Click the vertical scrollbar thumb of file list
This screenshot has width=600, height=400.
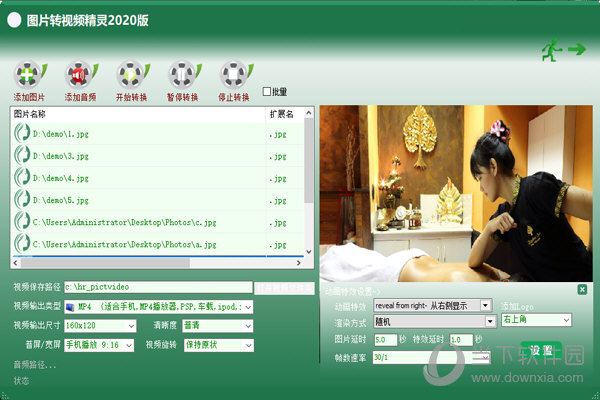coord(309,160)
